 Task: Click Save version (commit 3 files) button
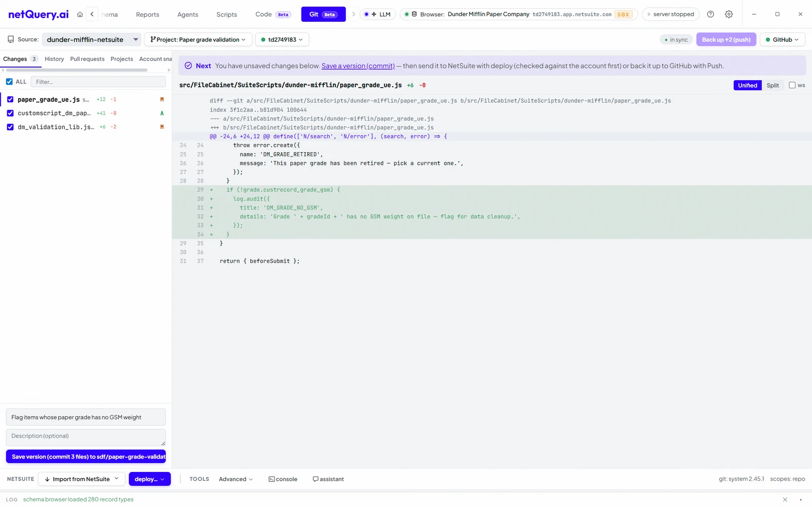click(86, 457)
